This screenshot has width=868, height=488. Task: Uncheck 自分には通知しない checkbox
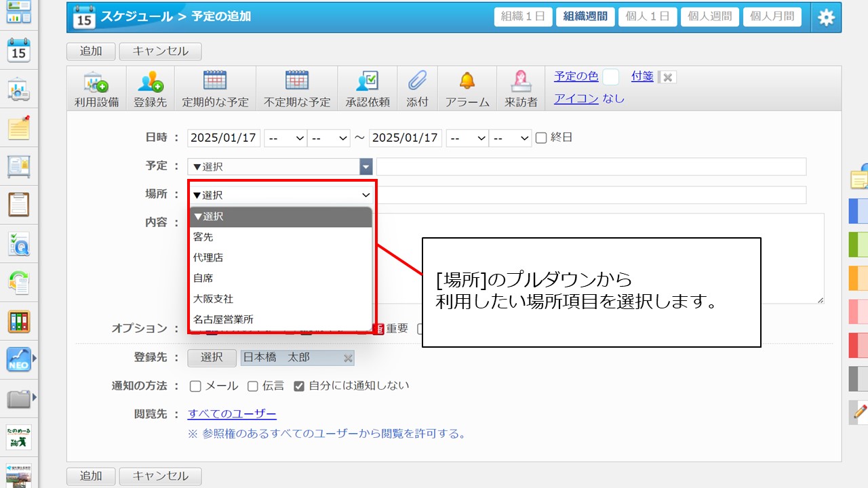tap(299, 386)
